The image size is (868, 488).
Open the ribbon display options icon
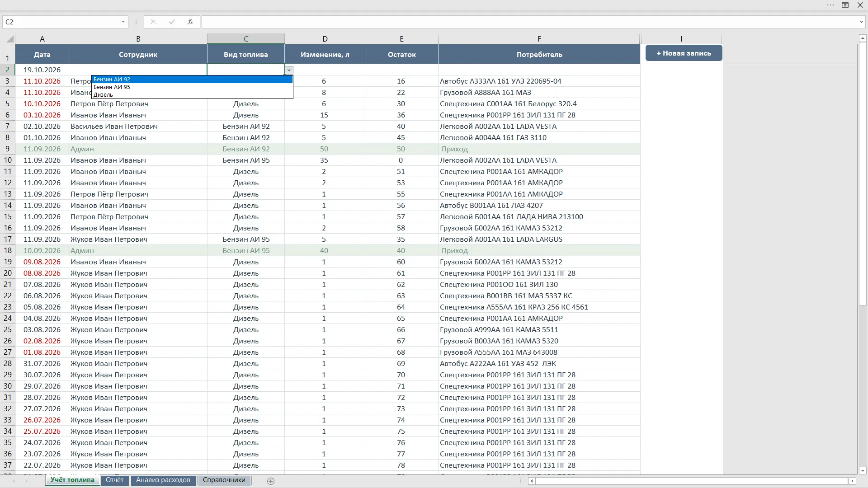(x=845, y=5)
